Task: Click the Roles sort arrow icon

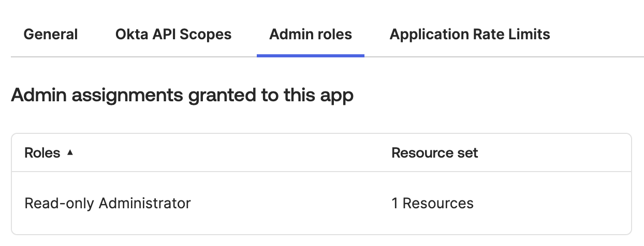Action: point(70,153)
